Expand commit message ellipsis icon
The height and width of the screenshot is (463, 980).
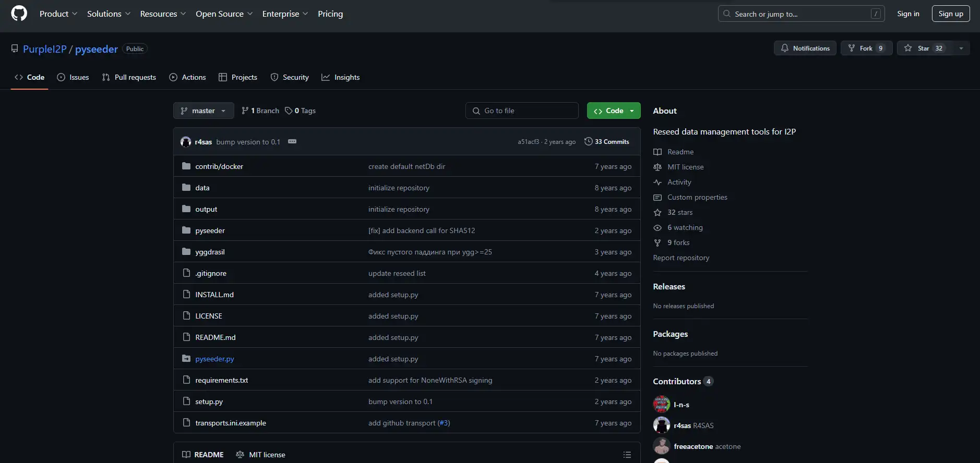(x=292, y=142)
